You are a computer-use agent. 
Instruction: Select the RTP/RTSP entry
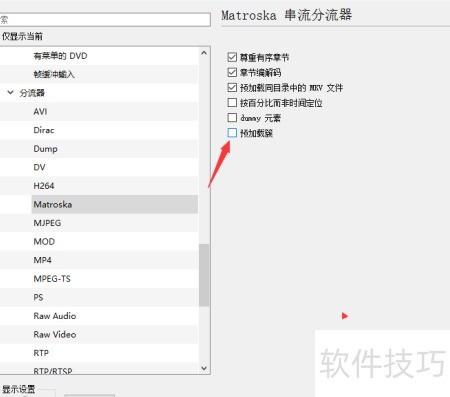[x=53, y=371]
